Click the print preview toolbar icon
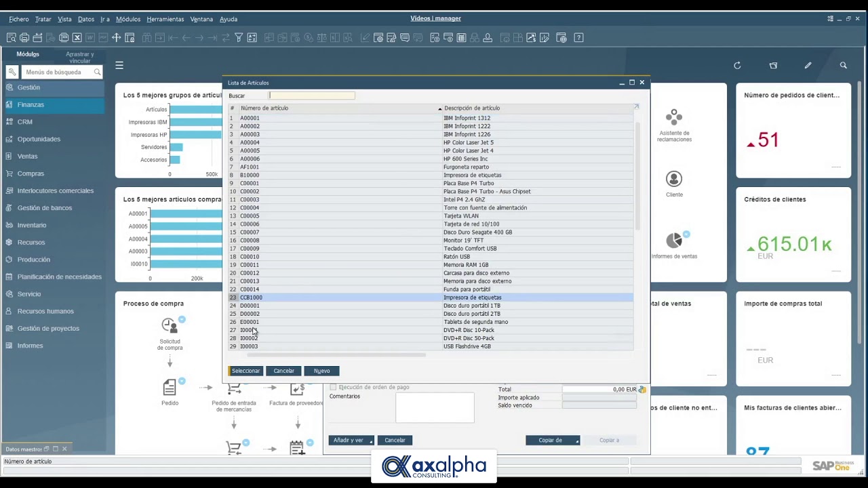 (12, 38)
